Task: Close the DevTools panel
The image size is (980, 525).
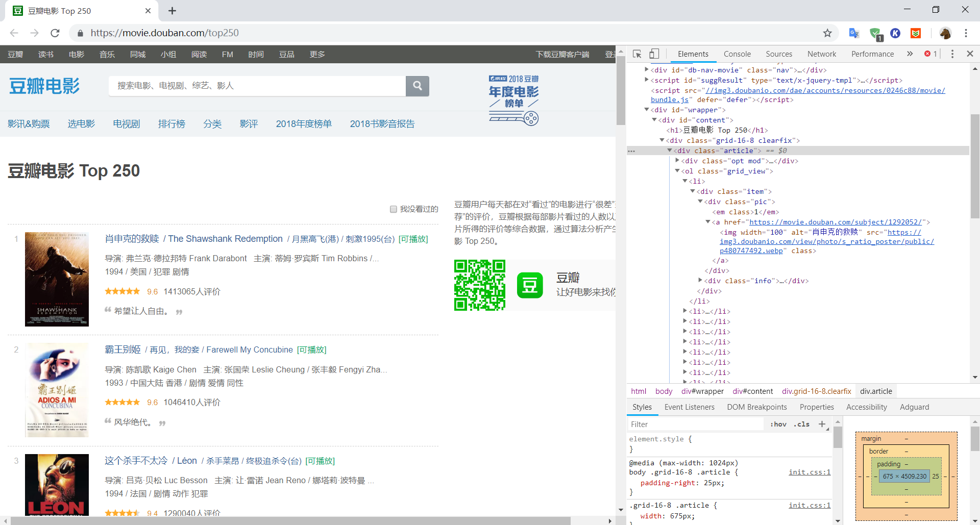Action: point(970,54)
